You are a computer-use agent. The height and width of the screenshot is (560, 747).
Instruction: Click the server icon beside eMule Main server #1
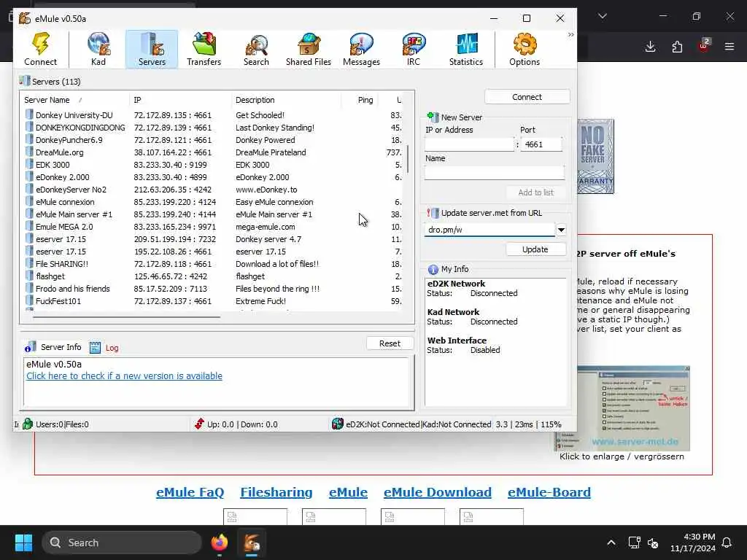29,214
